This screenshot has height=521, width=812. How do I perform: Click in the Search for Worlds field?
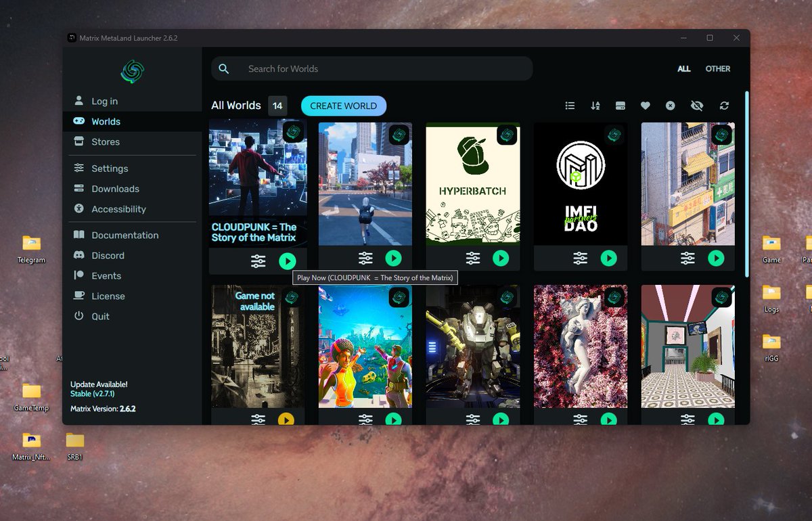tap(372, 69)
